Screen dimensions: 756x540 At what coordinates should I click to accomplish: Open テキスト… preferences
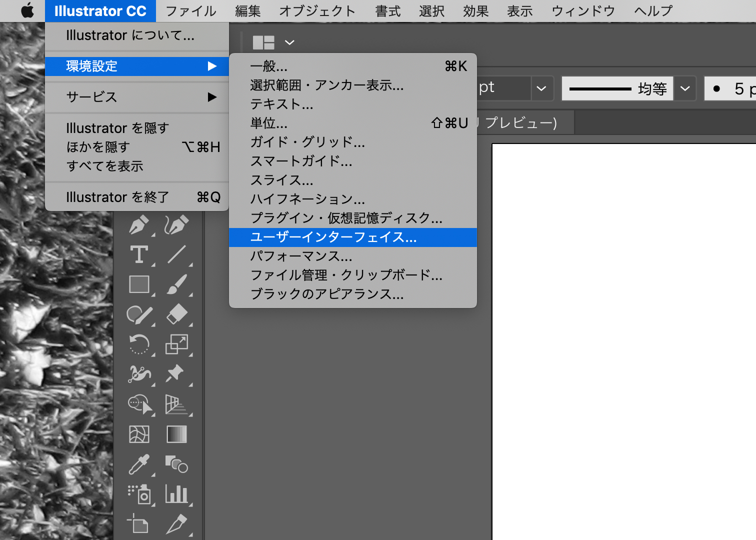(x=353, y=104)
